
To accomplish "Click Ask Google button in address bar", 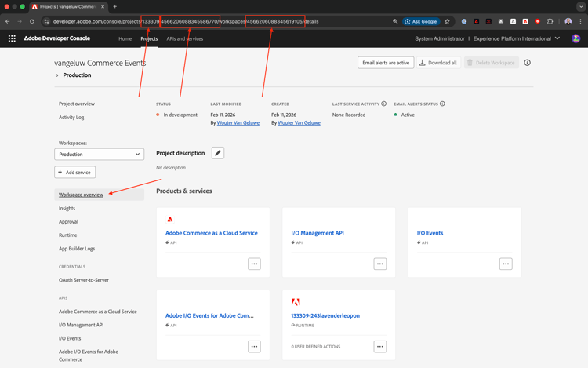I will click(x=421, y=21).
